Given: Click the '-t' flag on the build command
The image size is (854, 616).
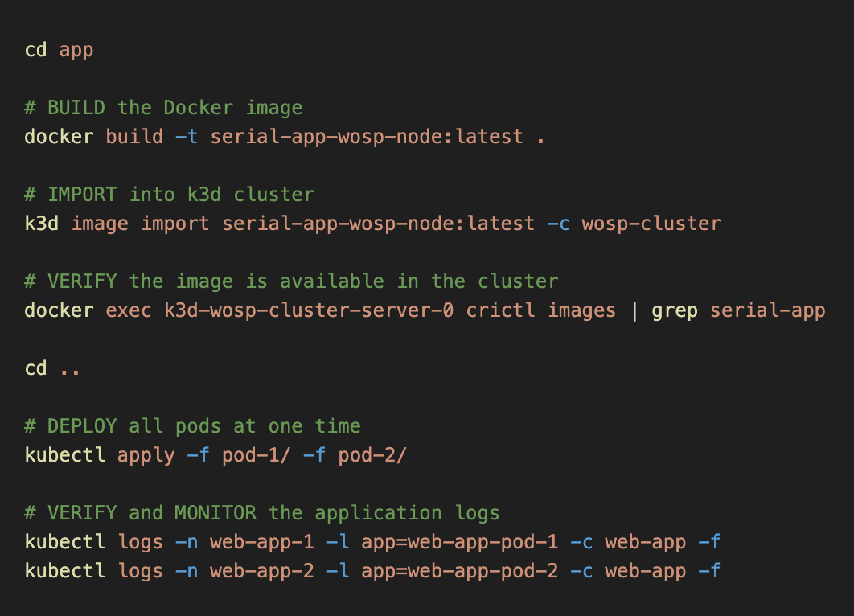Looking at the screenshot, I should tap(190, 136).
